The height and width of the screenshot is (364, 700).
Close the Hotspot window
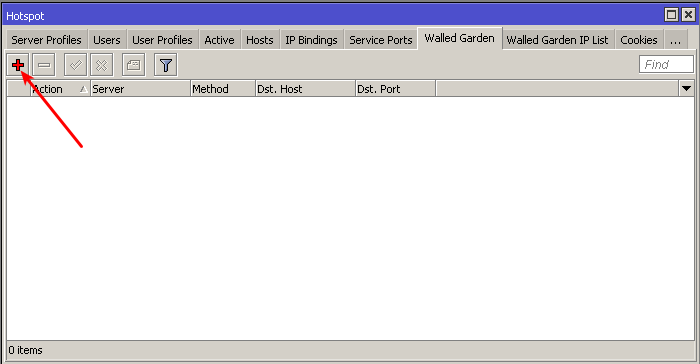click(688, 15)
